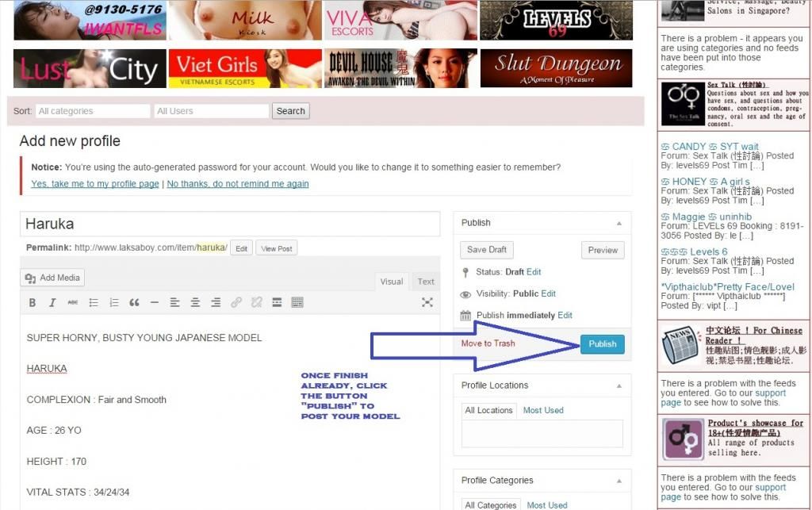Image resolution: width=812 pixels, height=510 pixels.
Task: Insert a bulleted list
Action: coord(94,302)
